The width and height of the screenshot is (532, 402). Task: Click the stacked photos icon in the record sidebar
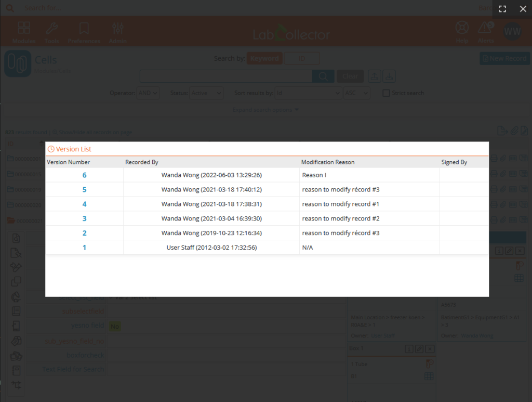(x=16, y=356)
